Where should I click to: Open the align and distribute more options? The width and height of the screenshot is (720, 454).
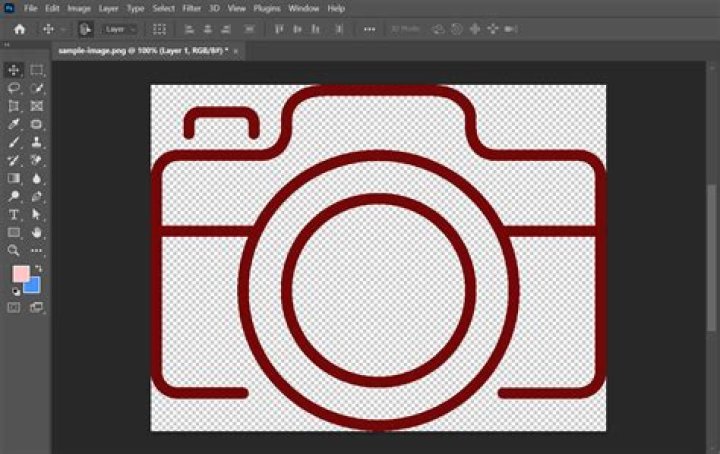tap(369, 29)
